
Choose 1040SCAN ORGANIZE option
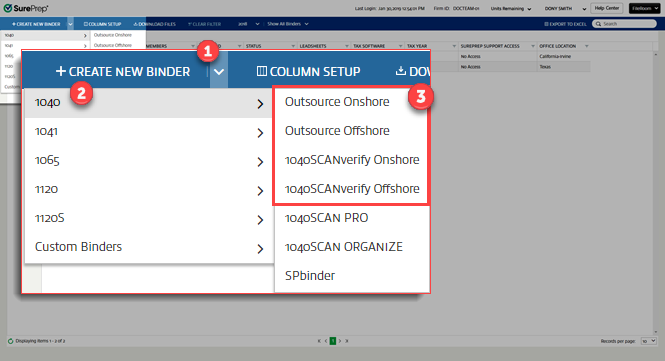pos(344,247)
